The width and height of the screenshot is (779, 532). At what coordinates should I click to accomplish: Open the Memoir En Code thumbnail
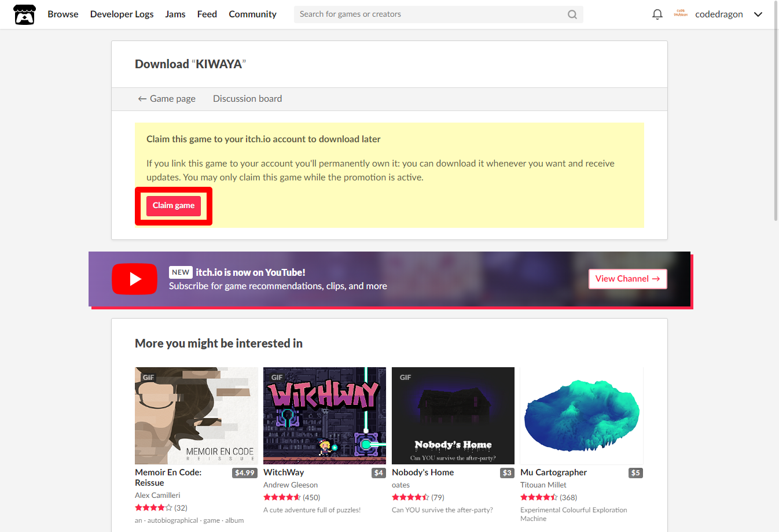point(196,416)
